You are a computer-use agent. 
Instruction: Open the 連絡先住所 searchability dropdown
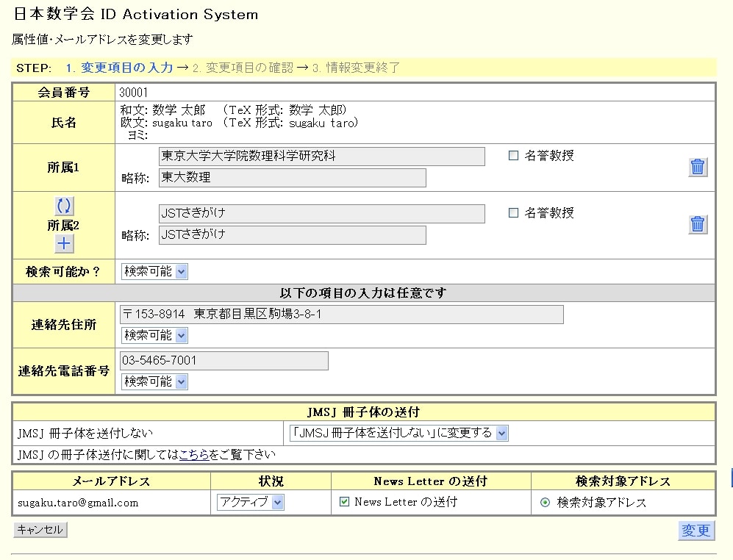154,335
